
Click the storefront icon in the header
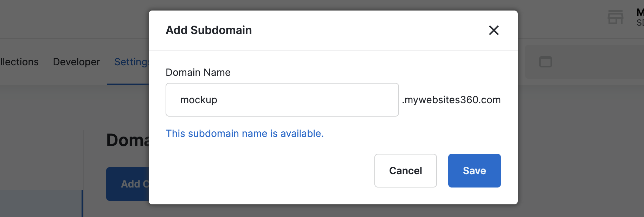pyautogui.click(x=615, y=17)
